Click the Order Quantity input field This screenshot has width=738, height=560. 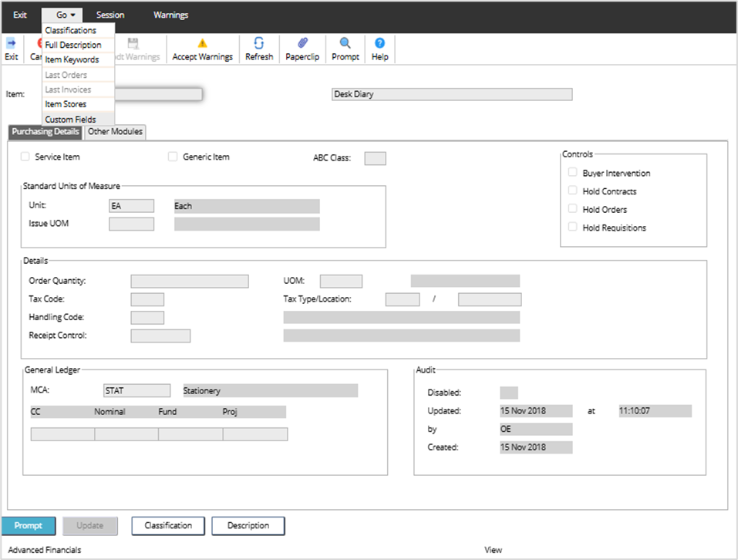click(x=190, y=281)
